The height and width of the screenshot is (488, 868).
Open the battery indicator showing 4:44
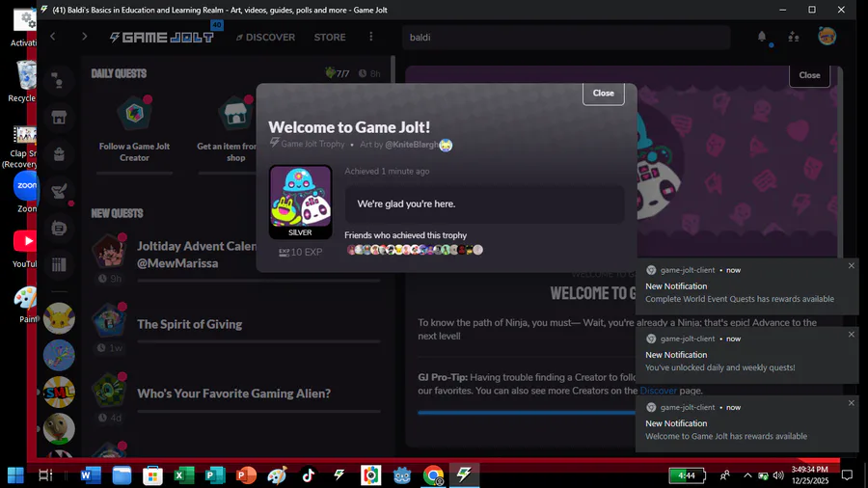pos(687,475)
